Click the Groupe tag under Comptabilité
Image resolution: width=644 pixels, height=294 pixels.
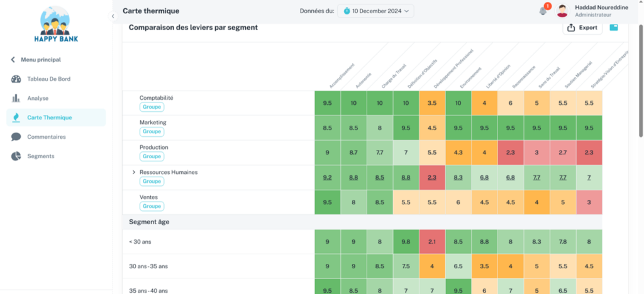[152, 107]
